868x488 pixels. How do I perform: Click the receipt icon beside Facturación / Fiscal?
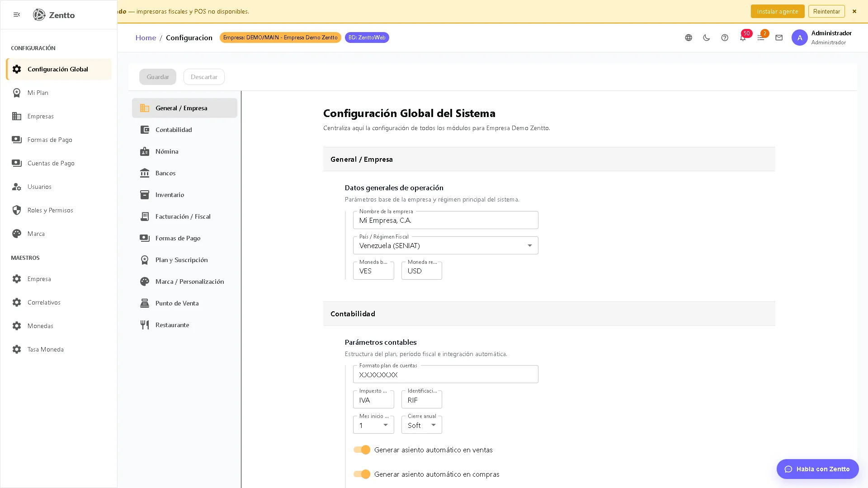[x=145, y=216]
